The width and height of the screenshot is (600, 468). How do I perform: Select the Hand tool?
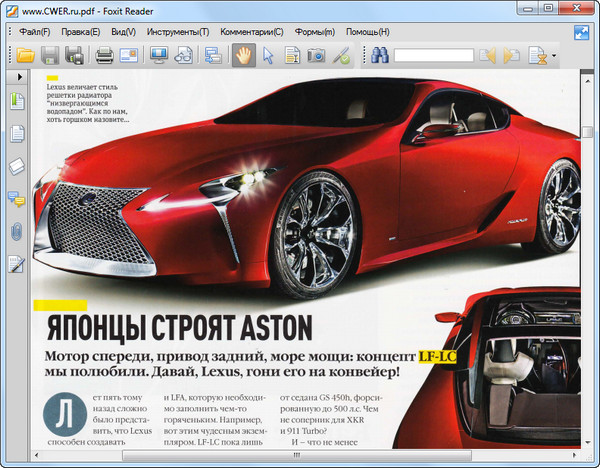point(242,55)
